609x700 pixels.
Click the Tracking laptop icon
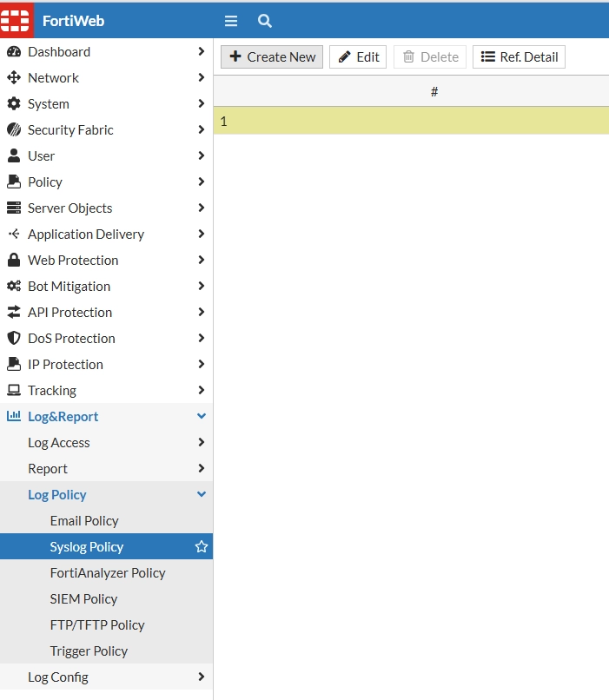[14, 390]
